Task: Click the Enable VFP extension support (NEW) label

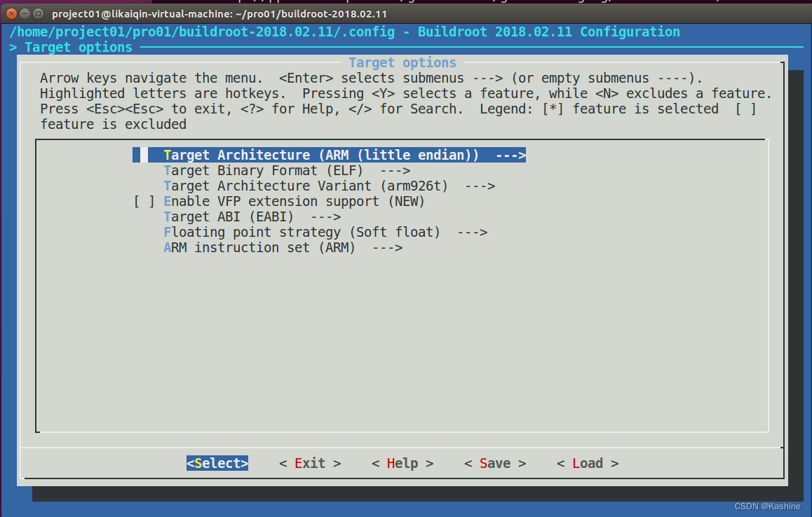Action: (295, 202)
